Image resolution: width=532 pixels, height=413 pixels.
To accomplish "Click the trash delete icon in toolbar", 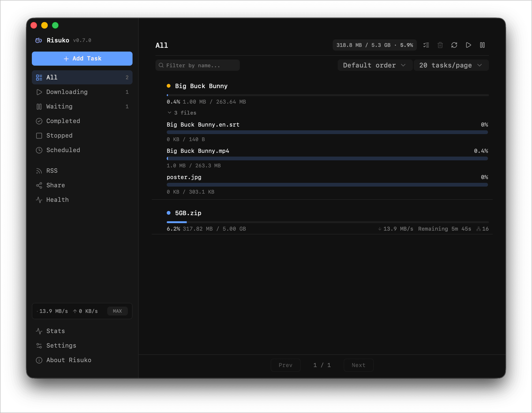I will pyautogui.click(x=440, y=45).
